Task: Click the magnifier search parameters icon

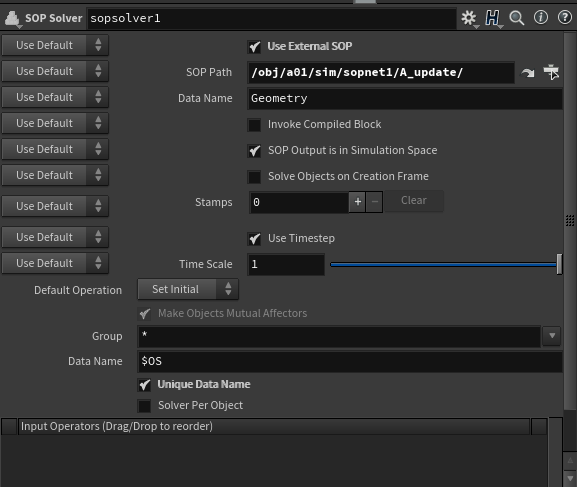Action: (516, 18)
